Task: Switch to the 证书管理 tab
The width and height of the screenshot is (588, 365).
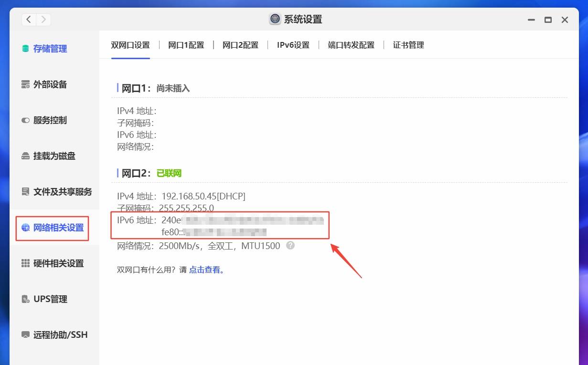Action: click(407, 45)
